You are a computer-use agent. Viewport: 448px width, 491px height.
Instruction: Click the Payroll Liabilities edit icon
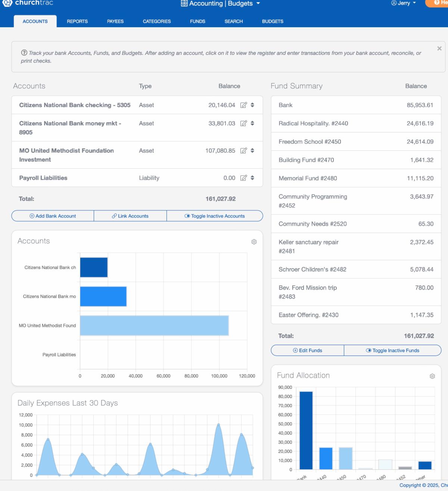tap(243, 178)
